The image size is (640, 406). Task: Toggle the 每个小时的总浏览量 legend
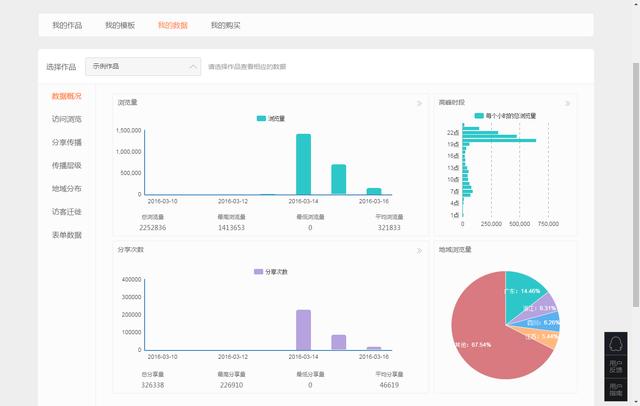pyautogui.click(x=505, y=116)
